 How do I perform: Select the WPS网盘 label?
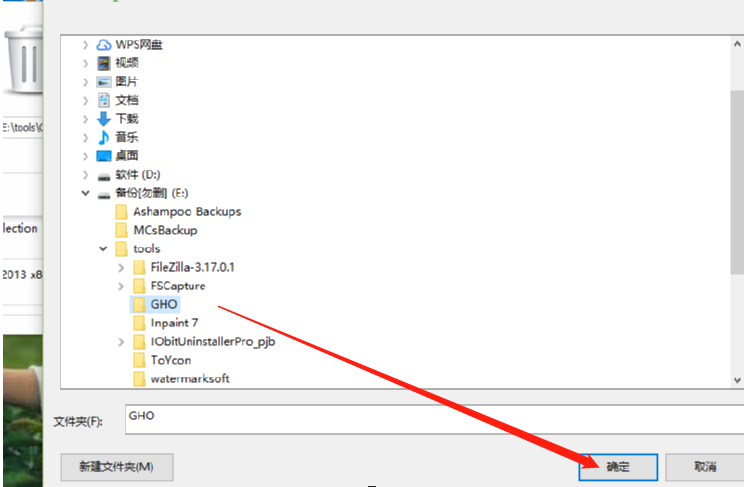click(139, 45)
